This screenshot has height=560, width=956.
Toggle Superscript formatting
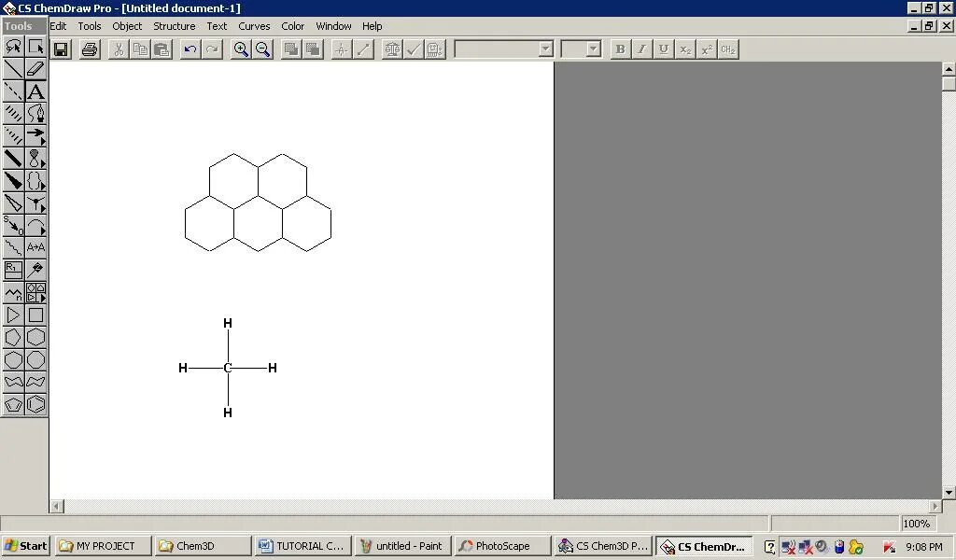pos(707,49)
